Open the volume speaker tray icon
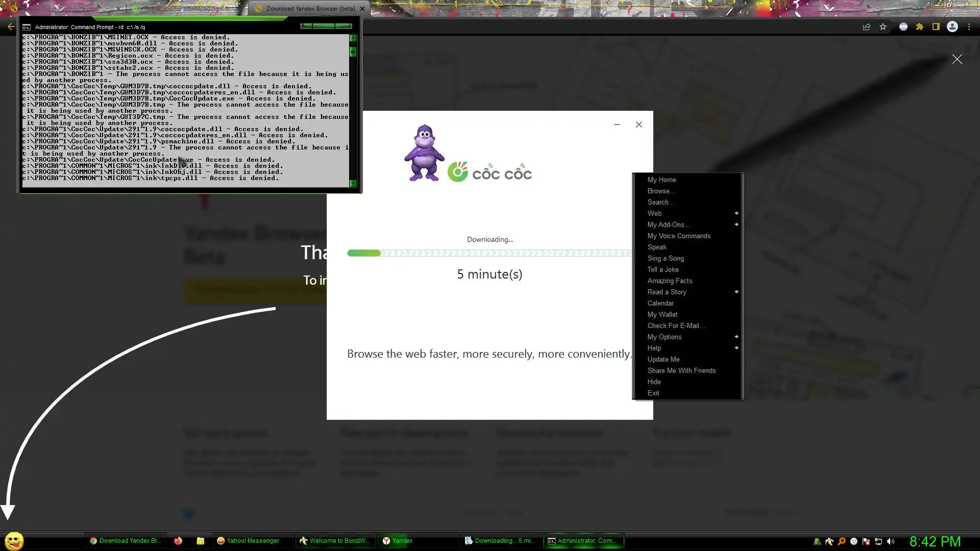 pyautogui.click(x=891, y=541)
